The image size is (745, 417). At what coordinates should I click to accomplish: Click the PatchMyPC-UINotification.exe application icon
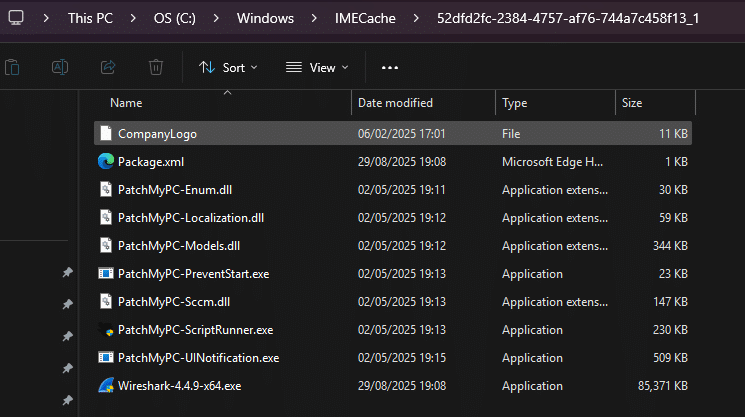(x=106, y=358)
